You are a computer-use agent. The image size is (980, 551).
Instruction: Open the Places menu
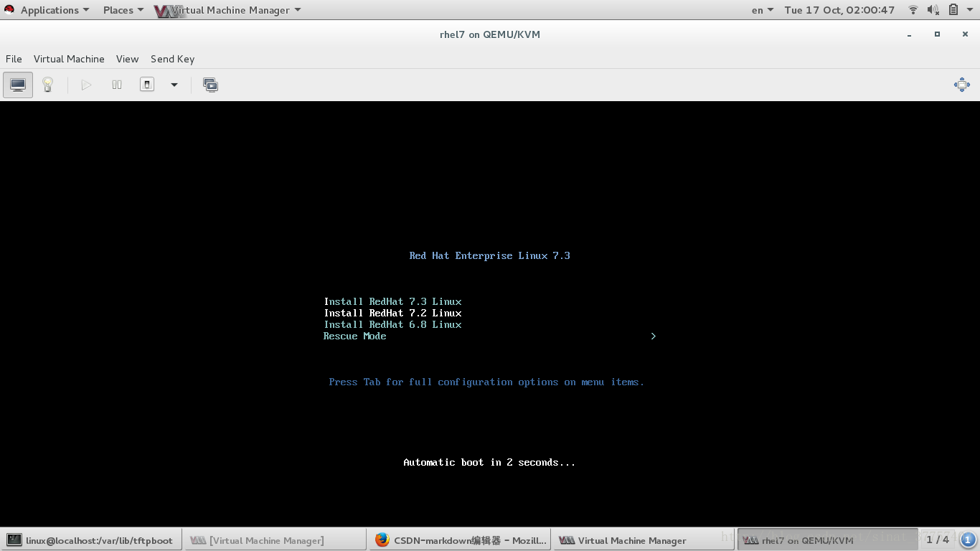123,10
